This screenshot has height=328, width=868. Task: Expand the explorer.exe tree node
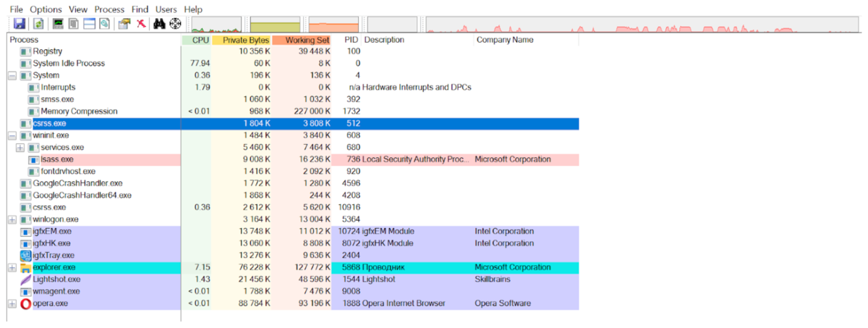[12, 268]
